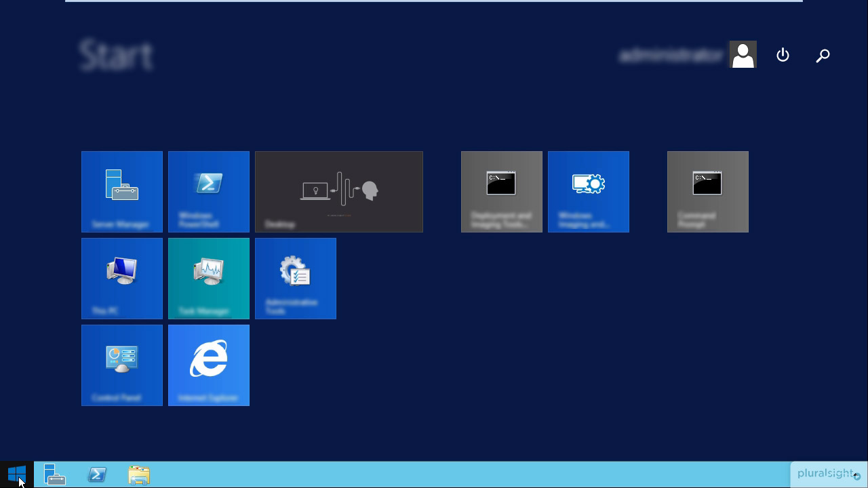Open the Server Manager tile
The width and height of the screenshot is (868, 488).
pos(122,192)
